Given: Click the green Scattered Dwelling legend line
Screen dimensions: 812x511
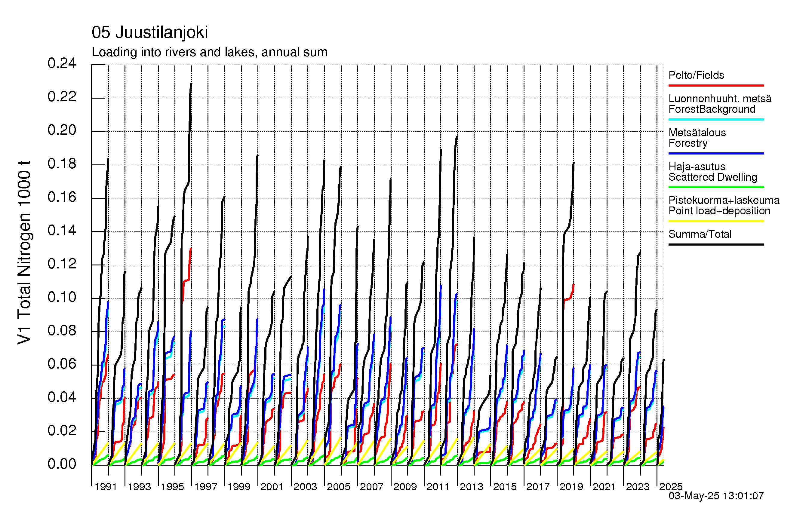Looking at the screenshot, I should pyautogui.click(x=716, y=187).
